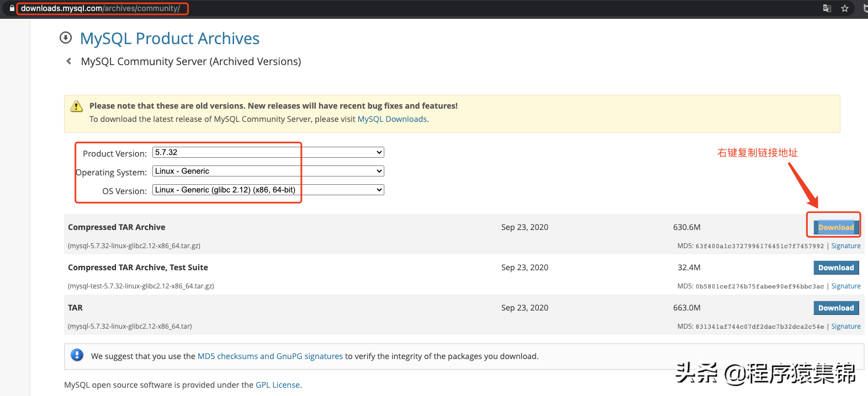Click filename mysql-5.7.32-linux-glibc2.12-x86_64.tar
The height and width of the screenshot is (396, 868).
tap(130, 327)
